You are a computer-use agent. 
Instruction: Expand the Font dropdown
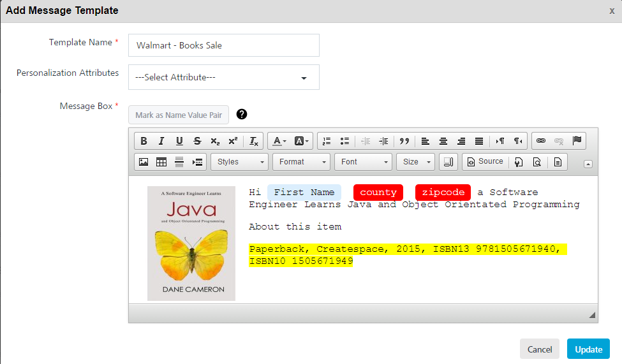(363, 162)
